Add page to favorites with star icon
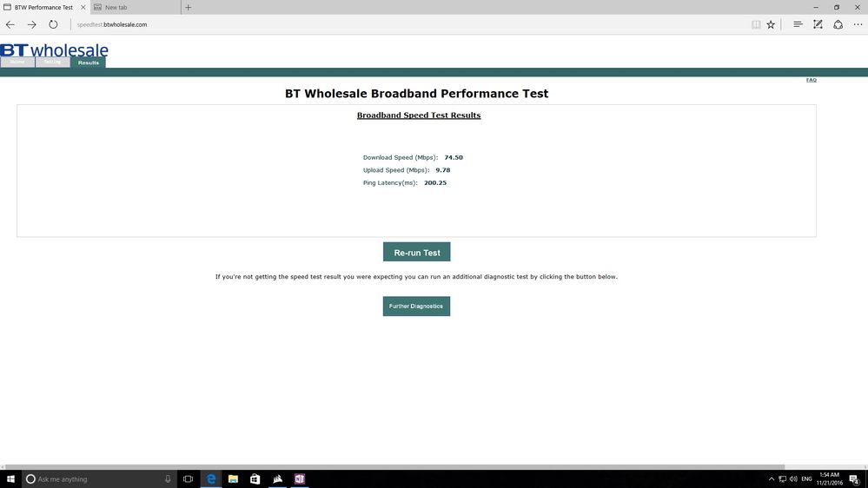This screenshot has width=868, height=488. pos(771,24)
